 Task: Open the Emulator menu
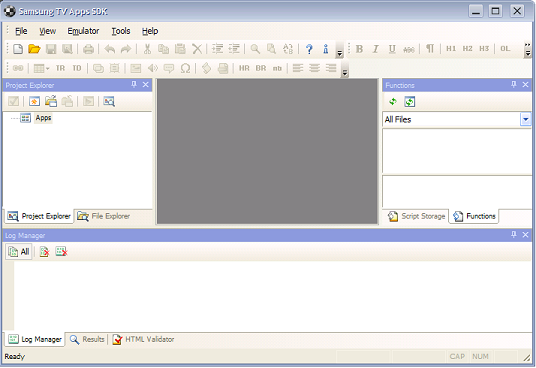click(x=83, y=31)
